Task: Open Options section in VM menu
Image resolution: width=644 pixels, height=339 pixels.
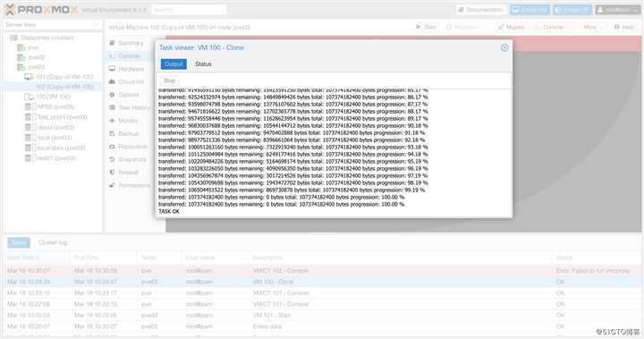Action: pyautogui.click(x=129, y=95)
